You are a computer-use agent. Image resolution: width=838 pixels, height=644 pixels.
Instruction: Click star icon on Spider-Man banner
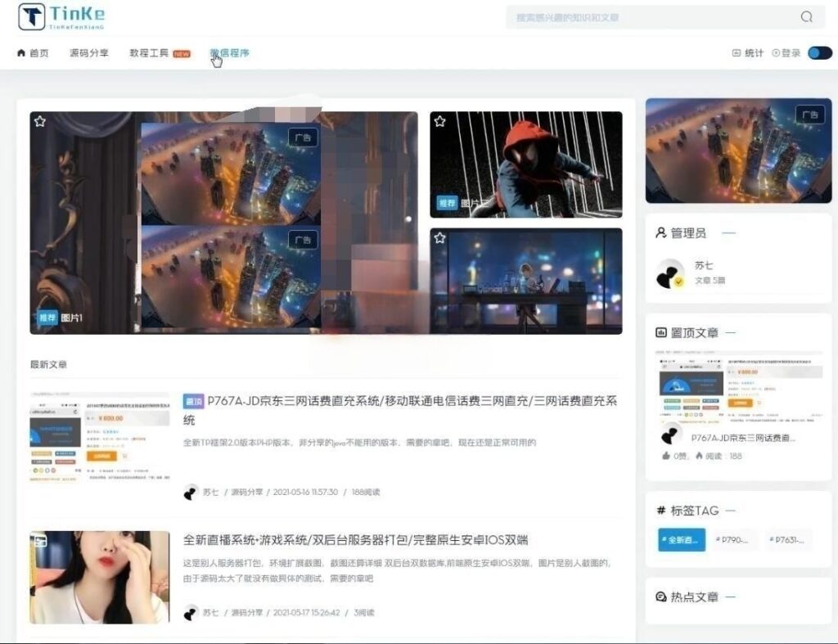tap(439, 121)
